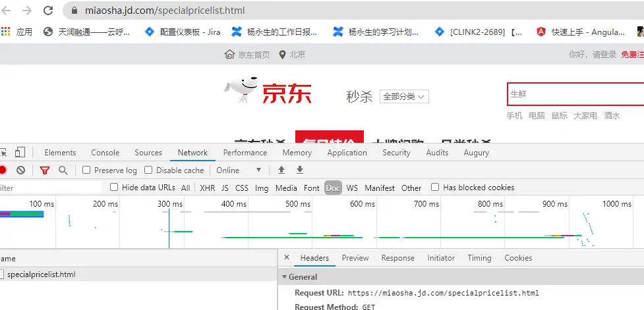The height and width of the screenshot is (310, 644).
Task: Filter requests by Other
Action: (411, 188)
